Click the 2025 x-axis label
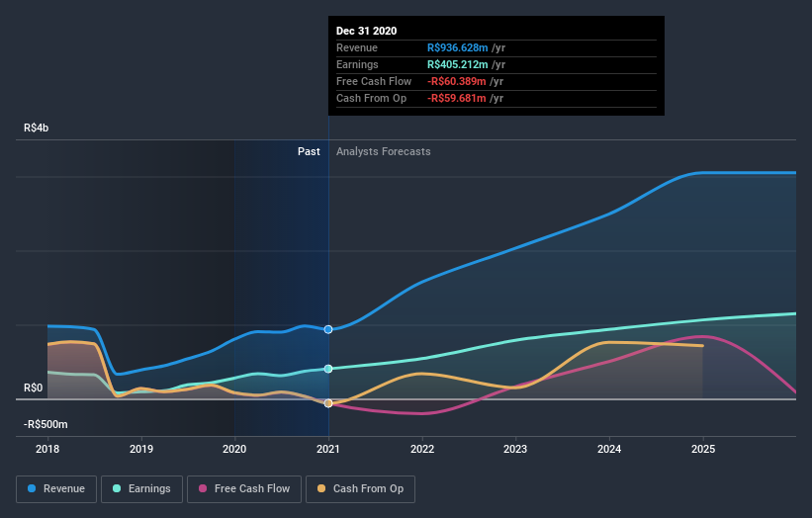Viewport: 812px width, 518px height. (x=703, y=449)
